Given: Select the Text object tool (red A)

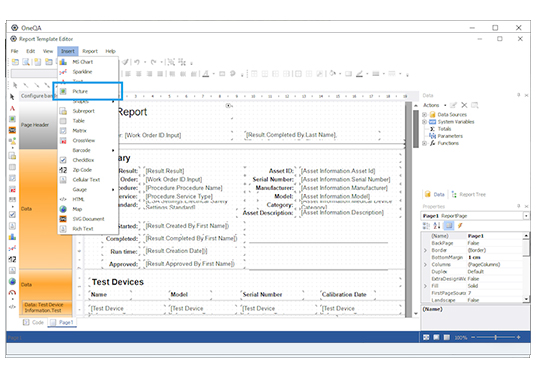Looking at the screenshot, I should pyautogui.click(x=12, y=108).
